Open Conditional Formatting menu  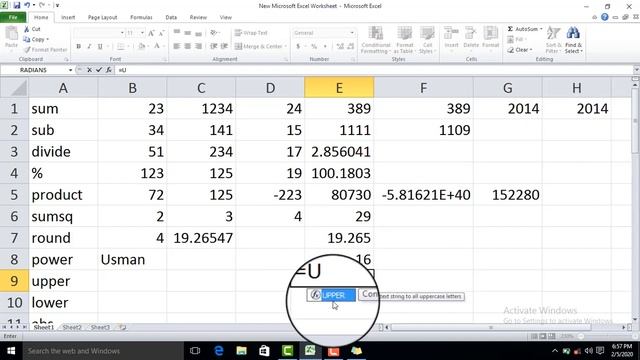point(376,39)
